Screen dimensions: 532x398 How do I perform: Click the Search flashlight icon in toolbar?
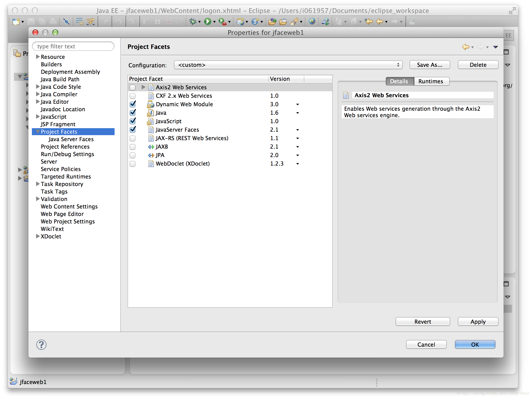(294, 22)
